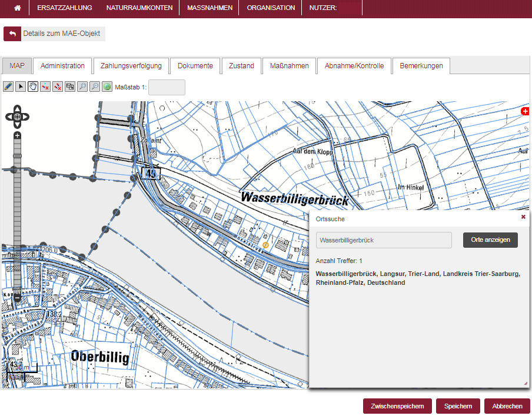Click the Maßstab scale input field

[x=167, y=87]
